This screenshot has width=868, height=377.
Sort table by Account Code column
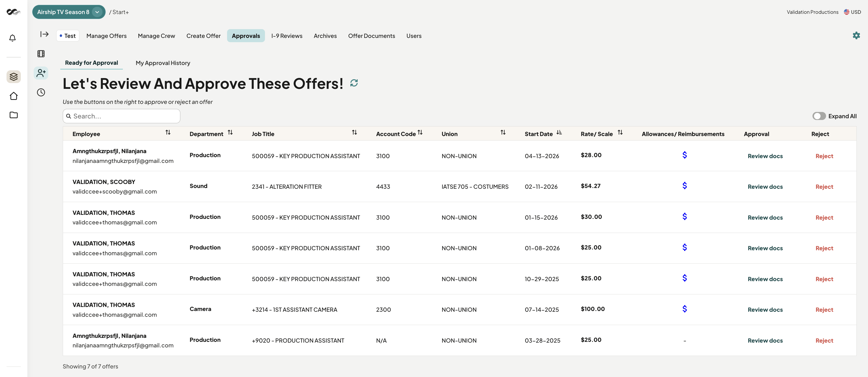420,133
